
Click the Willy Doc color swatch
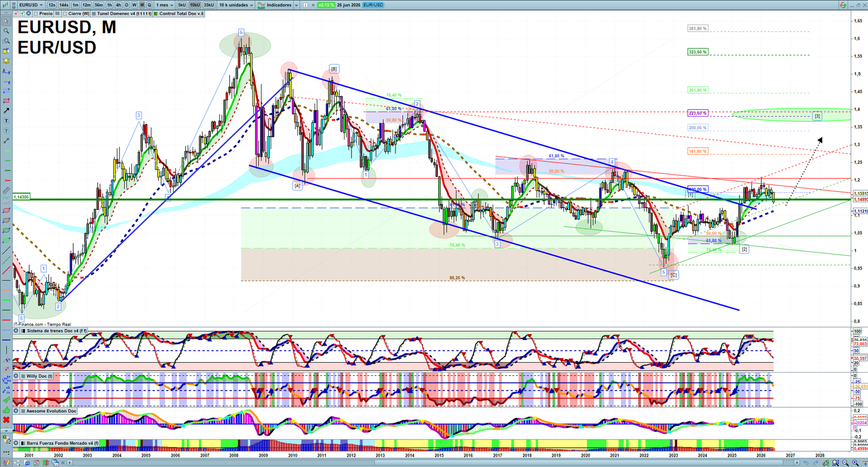(x=23, y=376)
